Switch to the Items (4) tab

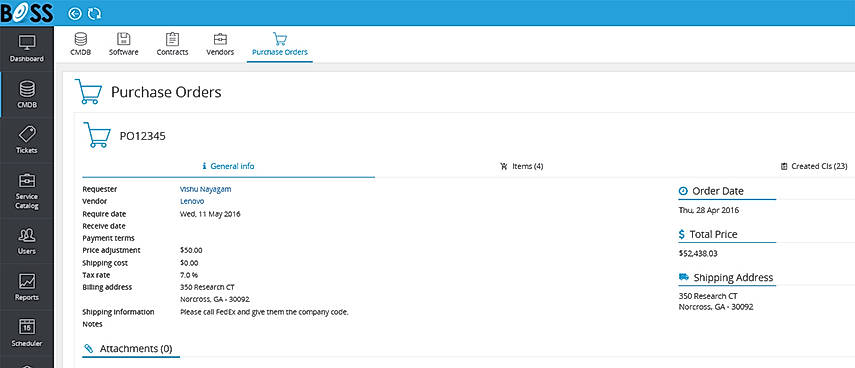pos(522,166)
